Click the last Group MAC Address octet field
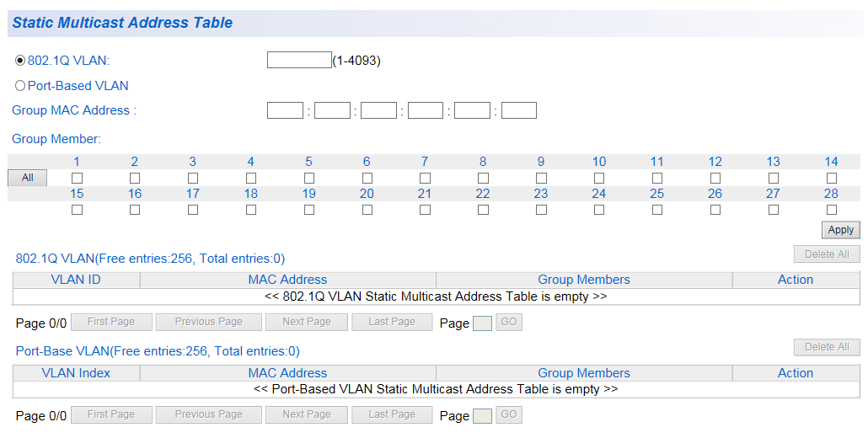The height and width of the screenshot is (438, 868). tap(519, 110)
